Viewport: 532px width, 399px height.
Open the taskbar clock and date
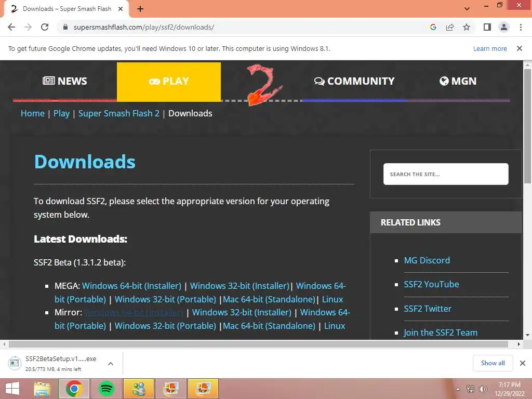(x=510, y=389)
